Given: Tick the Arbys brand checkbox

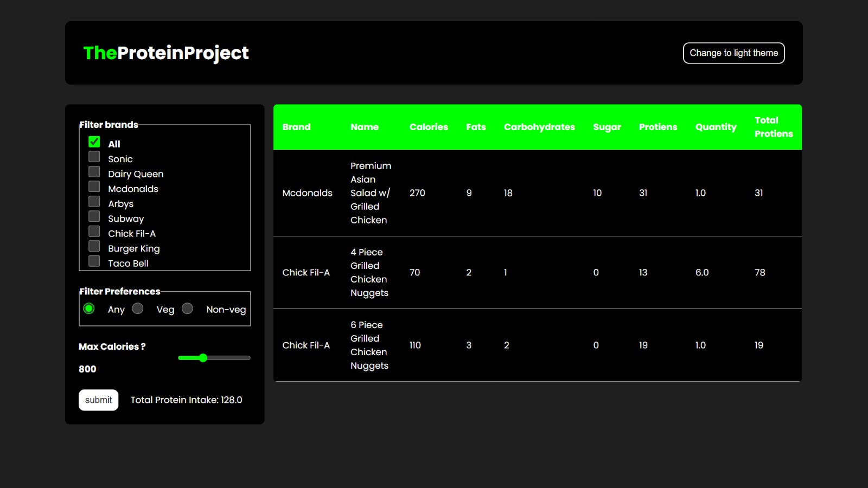Looking at the screenshot, I should pyautogui.click(x=94, y=202).
